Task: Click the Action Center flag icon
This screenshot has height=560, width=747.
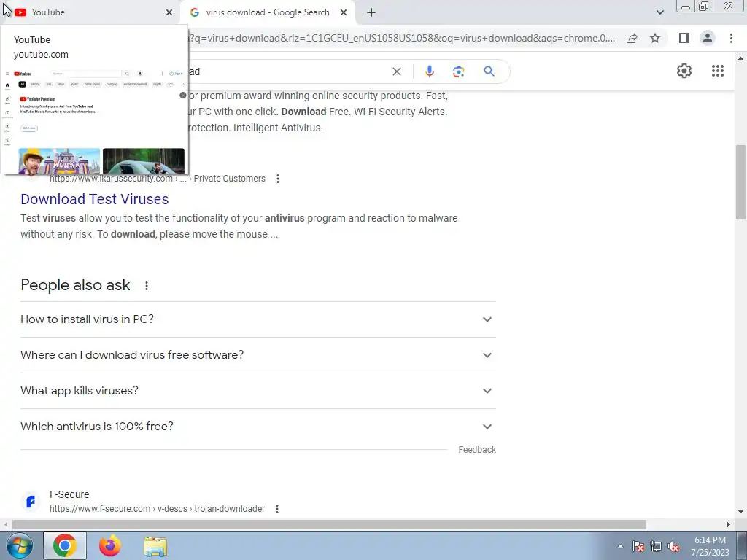Action: [638, 546]
